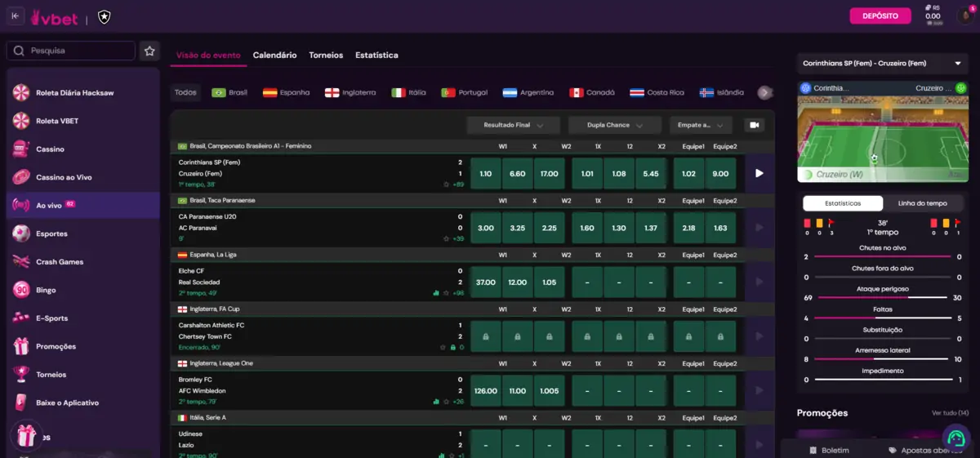
Task: Click the video camera filter icon
Action: (x=754, y=125)
